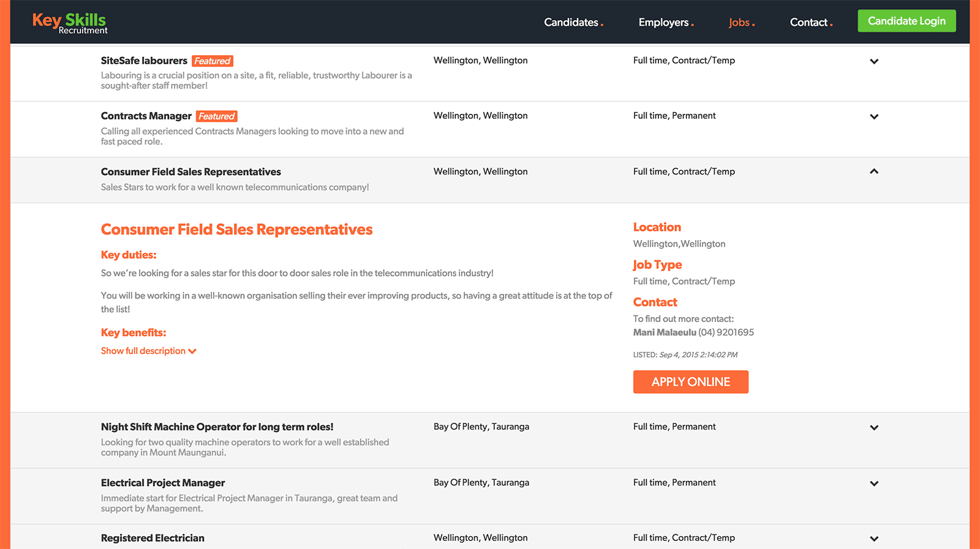Image resolution: width=980 pixels, height=549 pixels.
Task: Click the Featured badge beside SiteSafe labourers
Action: click(213, 61)
